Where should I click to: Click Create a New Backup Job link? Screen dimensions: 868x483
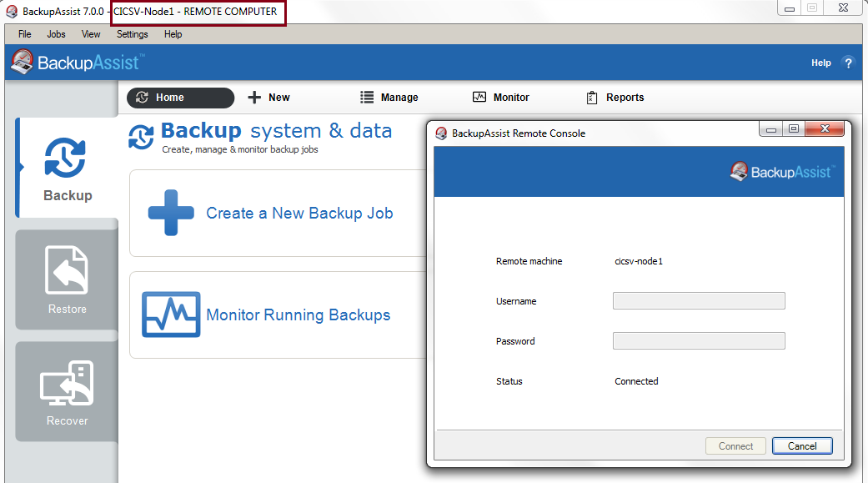[299, 214]
